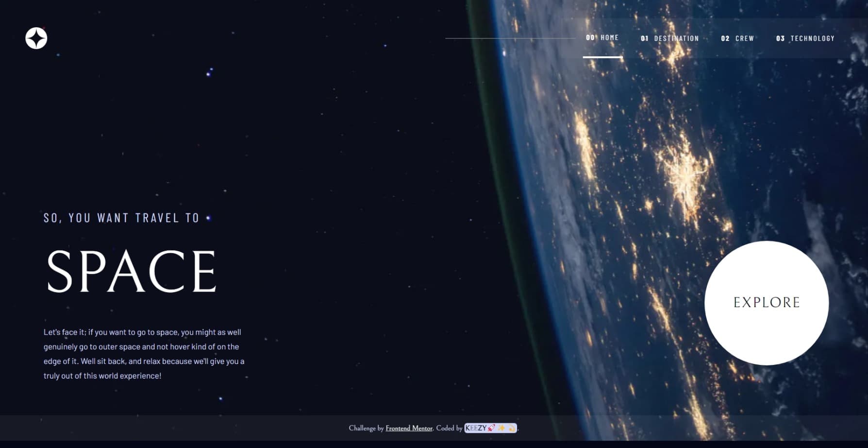Screen dimensions: 868x448
Task: Click "SO, YOU WANT TRAVEL TO" subtitle
Action: click(121, 218)
